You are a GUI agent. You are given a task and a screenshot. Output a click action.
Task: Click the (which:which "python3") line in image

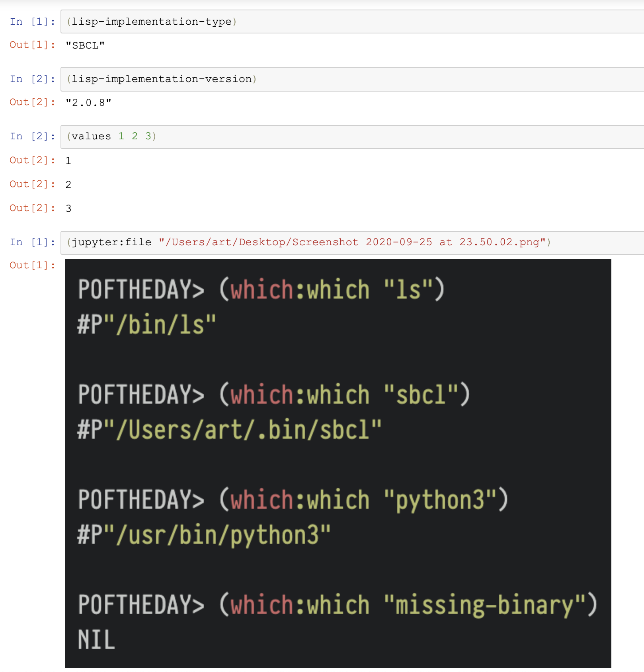293,500
